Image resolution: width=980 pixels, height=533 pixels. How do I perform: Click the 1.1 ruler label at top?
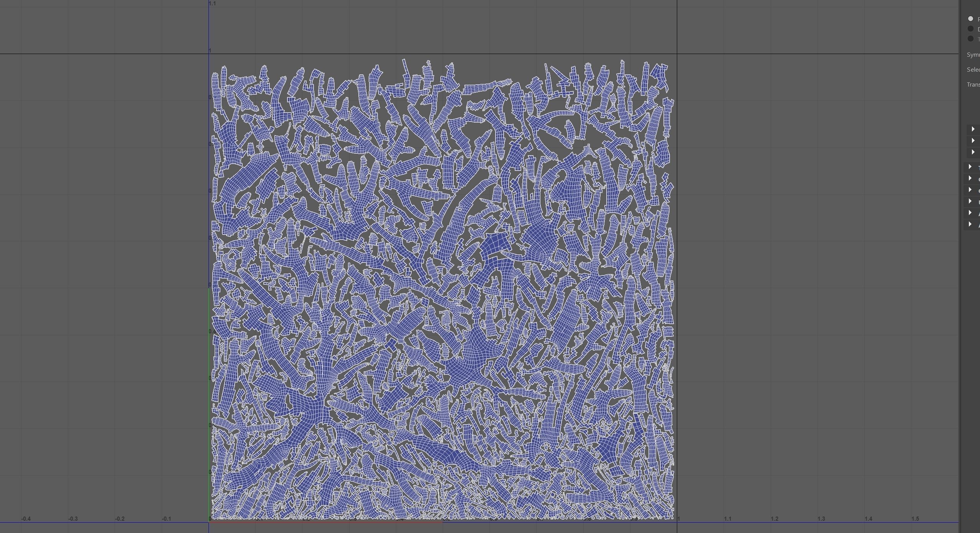[212, 3]
